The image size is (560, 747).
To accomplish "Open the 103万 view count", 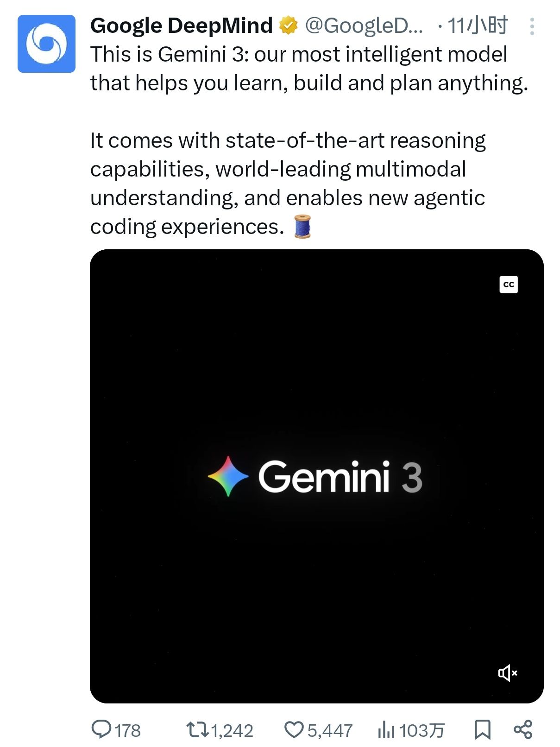I will click(422, 731).
